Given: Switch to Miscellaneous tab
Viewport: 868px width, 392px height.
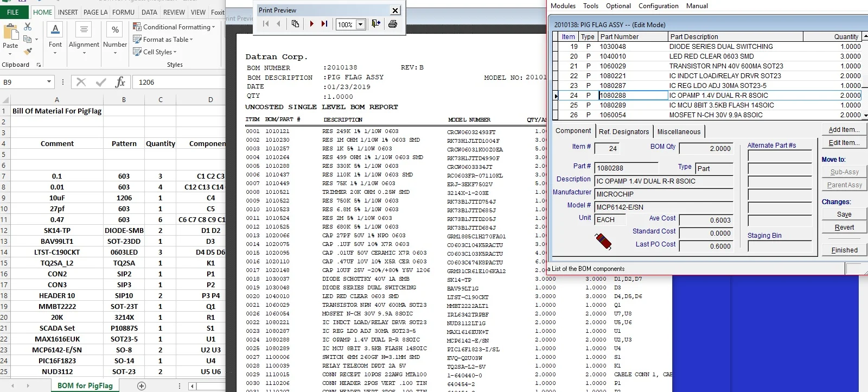Looking at the screenshot, I should [x=679, y=131].
